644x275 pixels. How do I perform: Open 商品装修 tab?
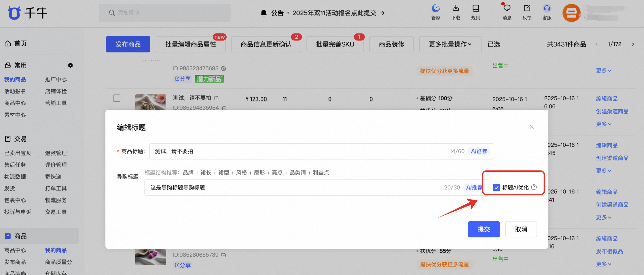click(x=391, y=44)
